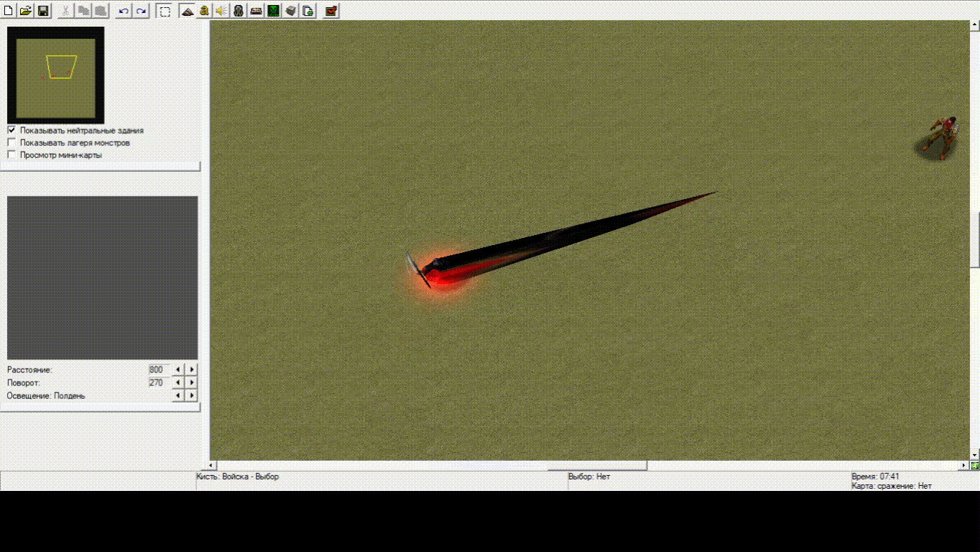Click the horizontal scrollbar right arrow
Screen dimensions: 980x552
point(965,466)
